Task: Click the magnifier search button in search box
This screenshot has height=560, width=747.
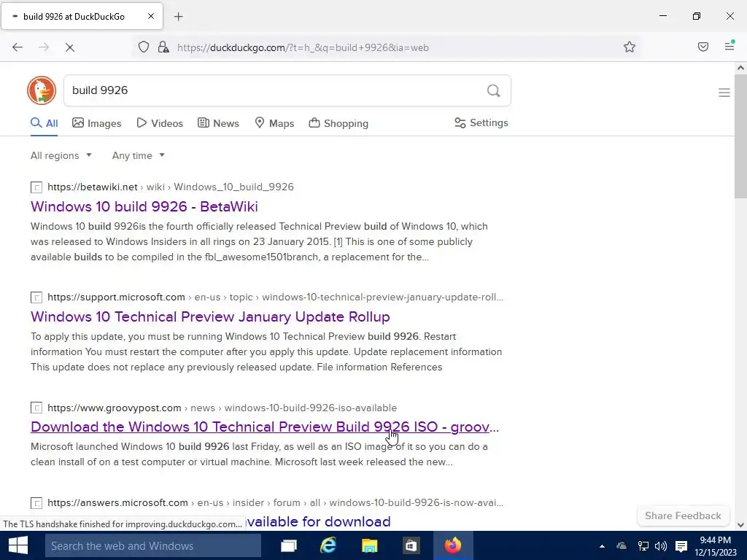Action: 494,90
